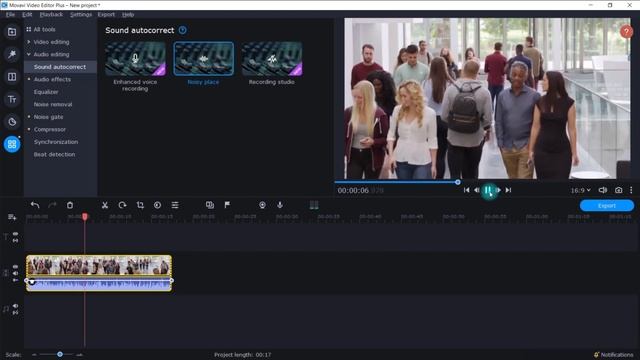Click the Add track icon
This screenshot has height=360, width=640.
[12, 217]
